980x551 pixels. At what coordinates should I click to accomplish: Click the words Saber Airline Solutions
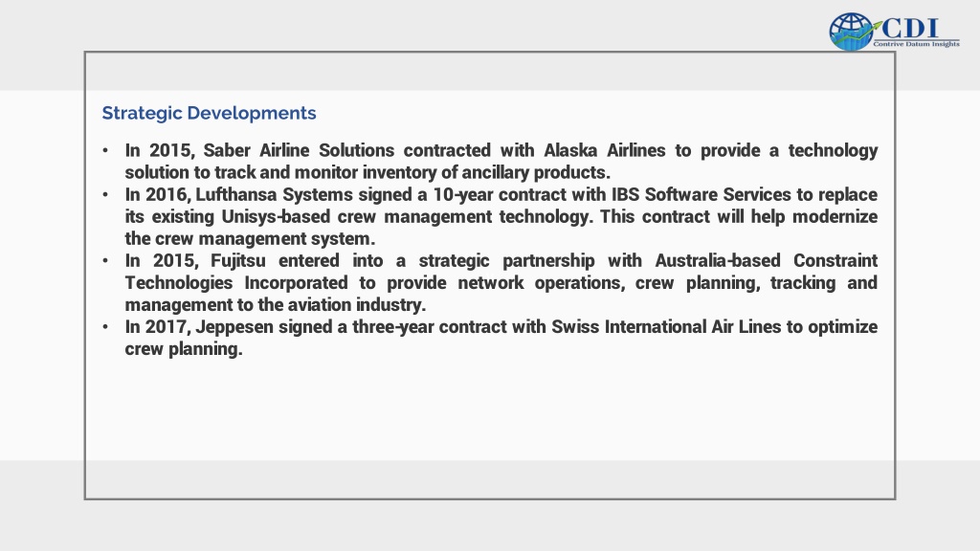point(299,150)
